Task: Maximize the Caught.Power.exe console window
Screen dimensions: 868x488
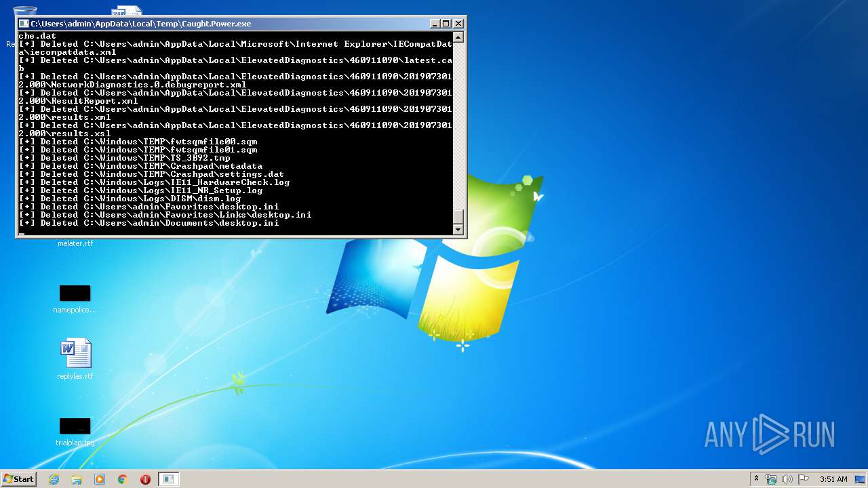Action: (446, 24)
